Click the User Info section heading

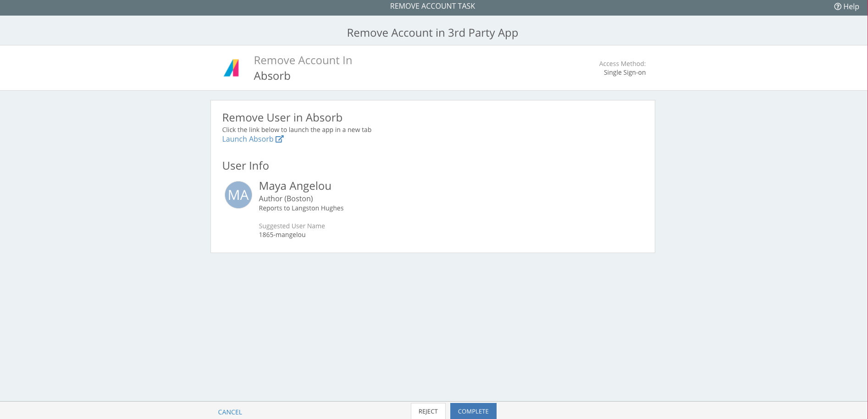[x=245, y=165]
